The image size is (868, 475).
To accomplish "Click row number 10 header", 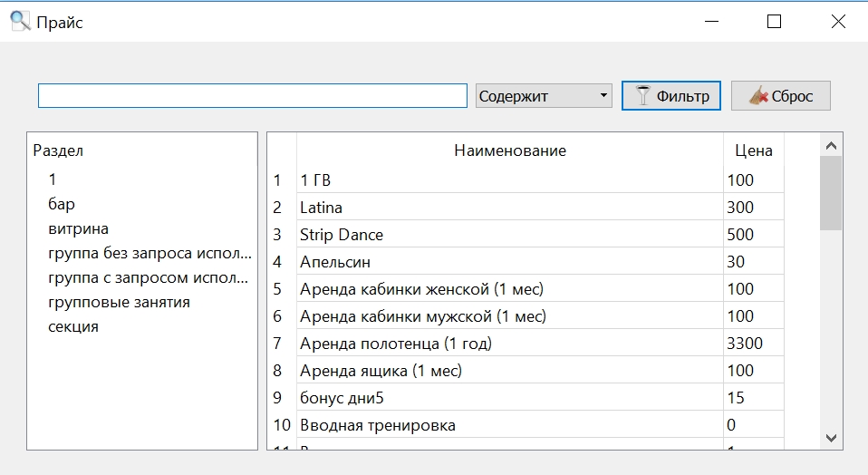I will coord(282,424).
